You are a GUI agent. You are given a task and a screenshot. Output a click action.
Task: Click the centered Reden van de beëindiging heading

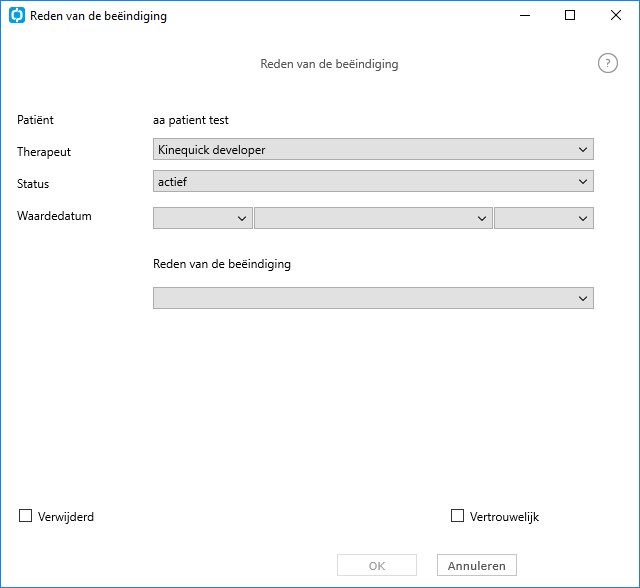[x=329, y=64]
